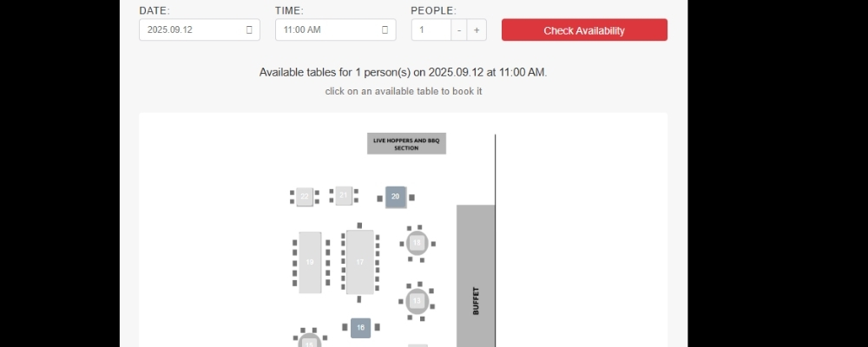Open the calendar icon in the date field
Viewport: 868px width, 347px height.
pyautogui.click(x=249, y=30)
